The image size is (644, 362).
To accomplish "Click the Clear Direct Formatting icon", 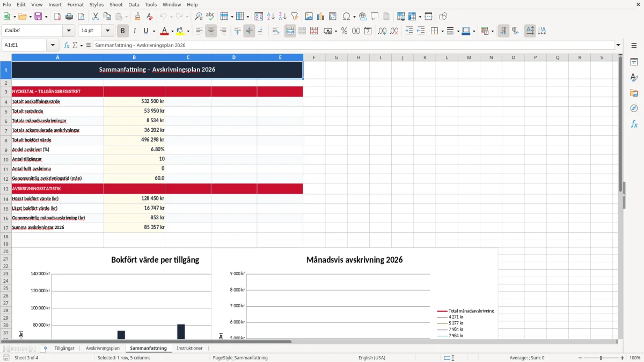I will pos(150,17).
